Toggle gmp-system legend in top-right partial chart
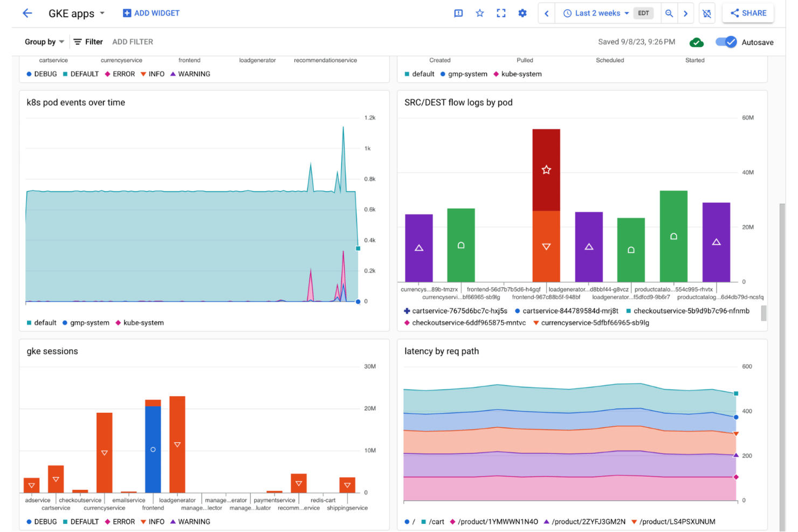This screenshot has width=798, height=532. pos(464,74)
